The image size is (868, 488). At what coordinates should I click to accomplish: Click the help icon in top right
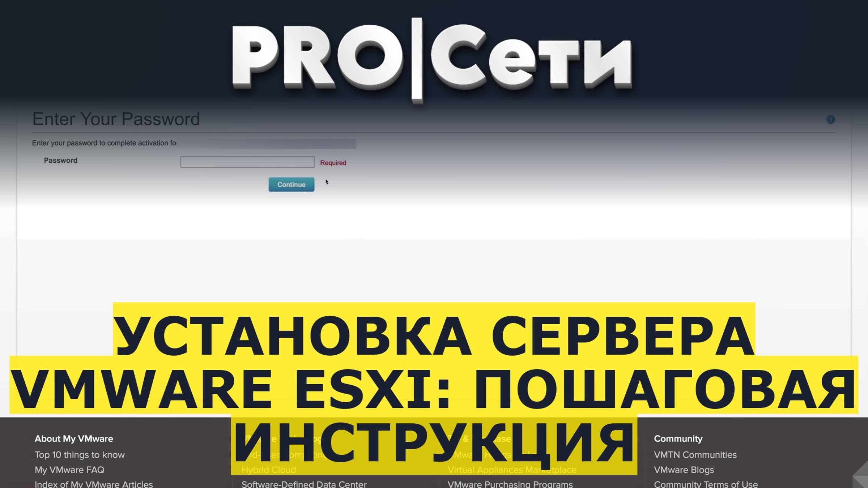pyautogui.click(x=830, y=120)
